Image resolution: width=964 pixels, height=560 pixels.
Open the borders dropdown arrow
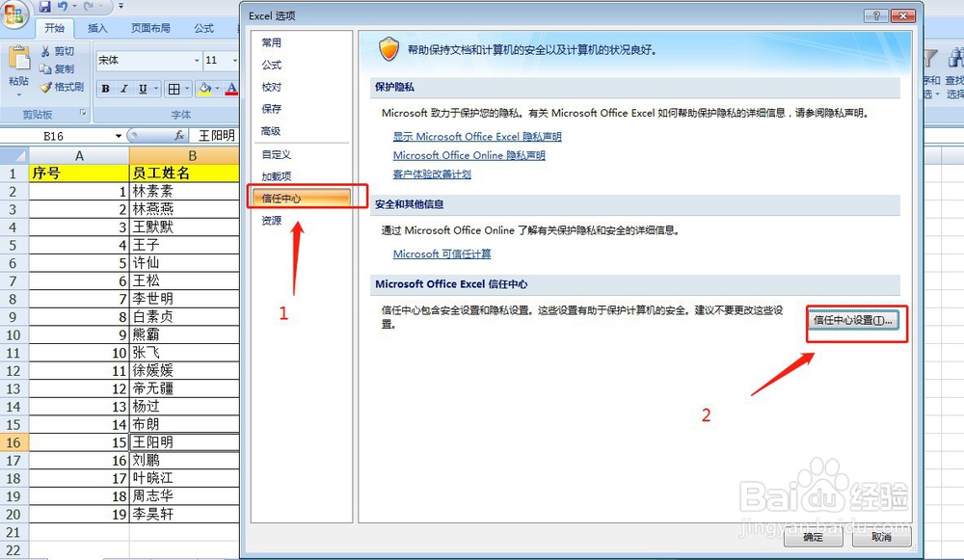pyautogui.click(x=187, y=89)
